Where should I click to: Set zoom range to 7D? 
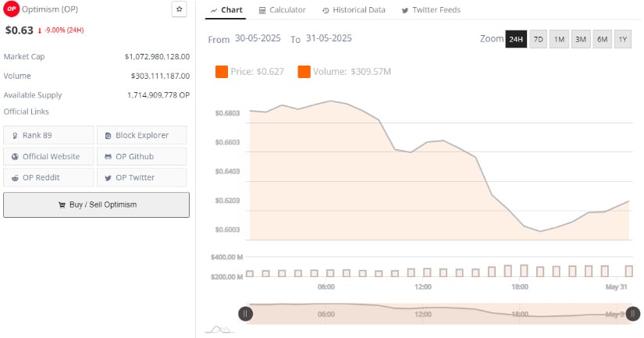click(538, 39)
